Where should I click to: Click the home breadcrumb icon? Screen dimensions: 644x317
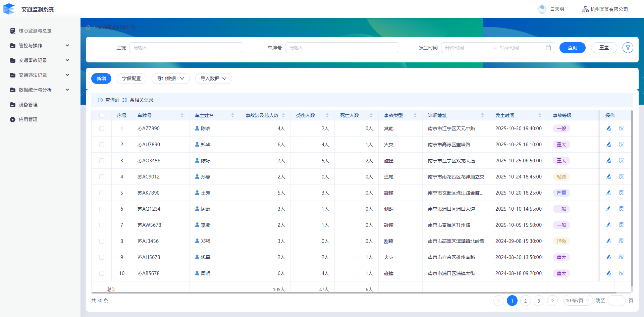(x=88, y=27)
